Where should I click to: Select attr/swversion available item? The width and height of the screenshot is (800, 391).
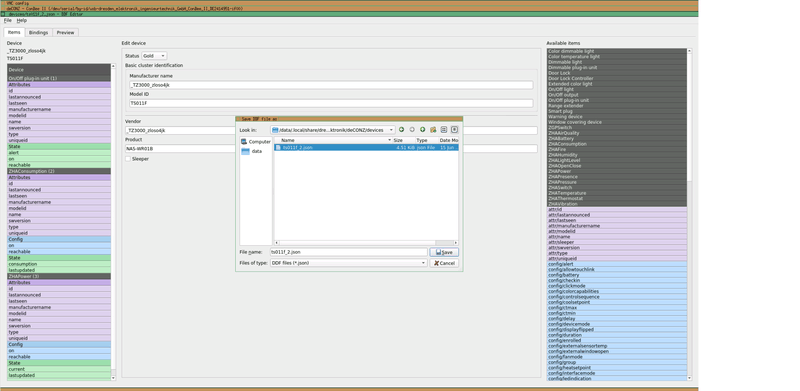tap(617, 248)
